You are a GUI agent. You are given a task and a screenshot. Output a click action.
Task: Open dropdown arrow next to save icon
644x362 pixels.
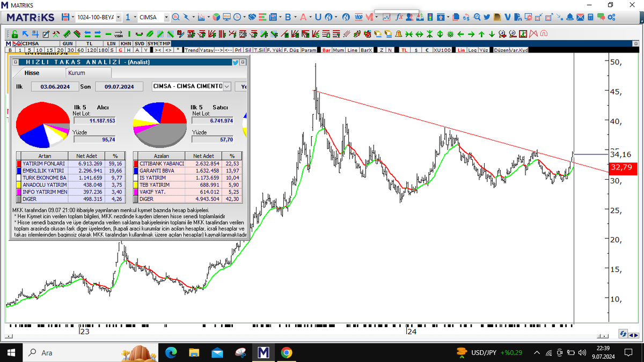click(73, 17)
